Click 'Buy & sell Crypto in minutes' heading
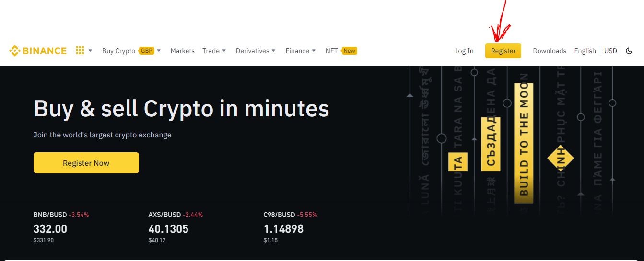The height and width of the screenshot is (261, 644). 181,109
